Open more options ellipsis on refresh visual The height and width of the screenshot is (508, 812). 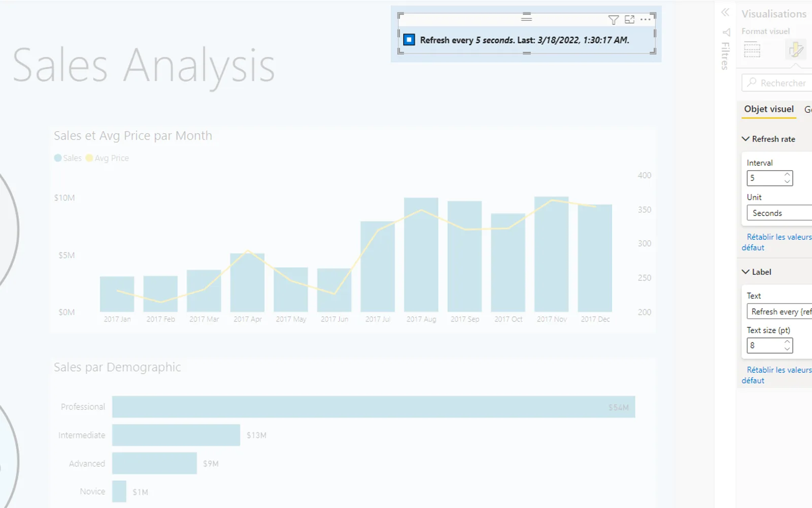pos(646,19)
